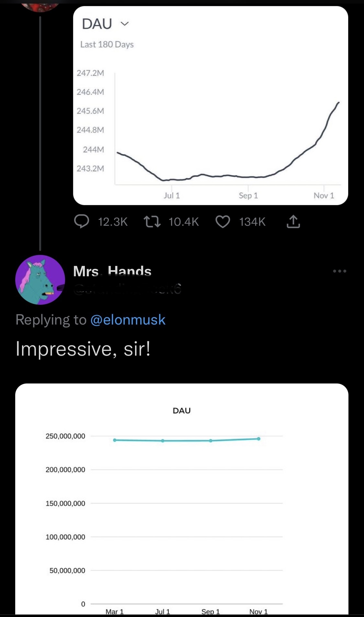Expand the DAU dropdown chevron
This screenshot has height=617, width=364.
point(125,24)
